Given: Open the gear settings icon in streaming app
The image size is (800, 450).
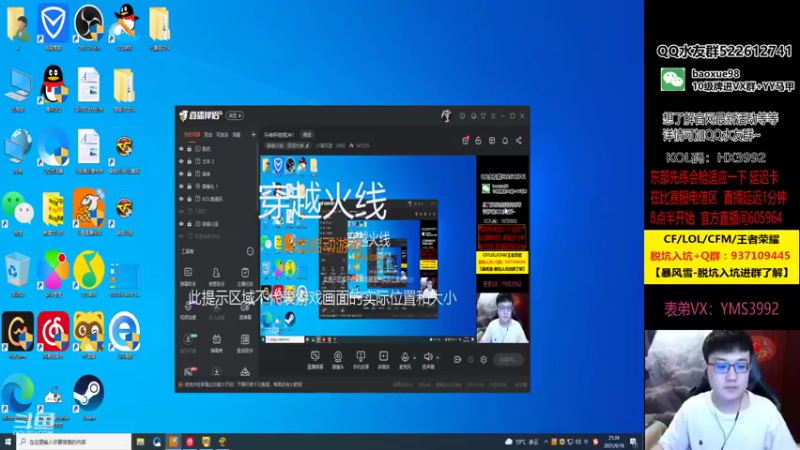Looking at the screenshot, I should [484, 359].
